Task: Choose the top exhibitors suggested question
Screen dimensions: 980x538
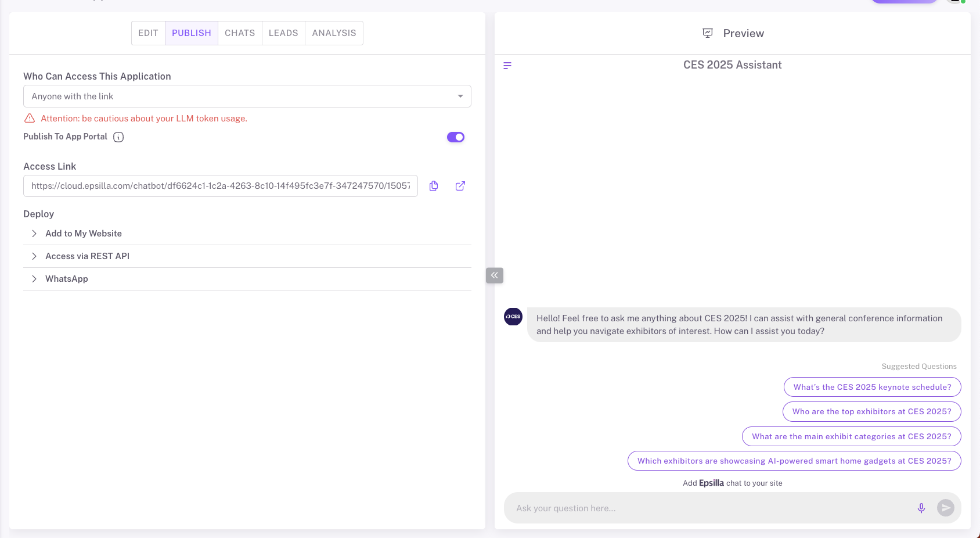Action: pyautogui.click(x=871, y=411)
